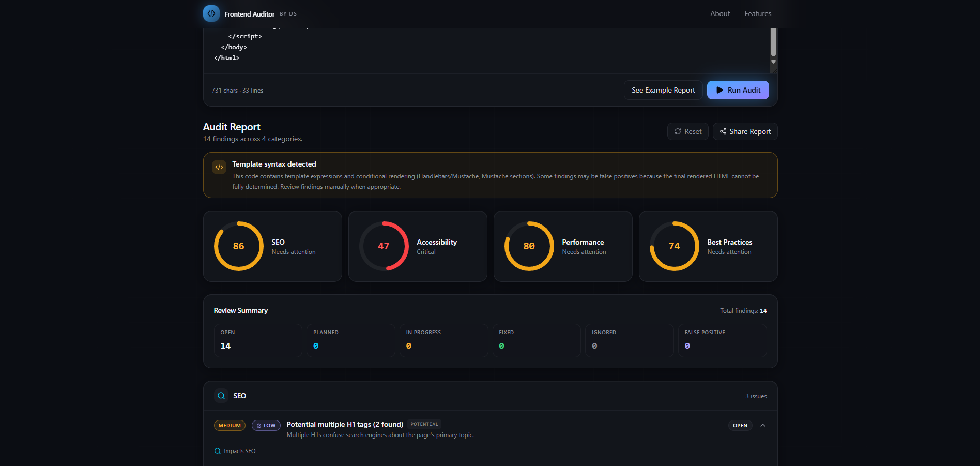The height and width of the screenshot is (466, 980).
Task: Click 'Potential multiple H1 tags (2 found)' title
Action: 345,424
